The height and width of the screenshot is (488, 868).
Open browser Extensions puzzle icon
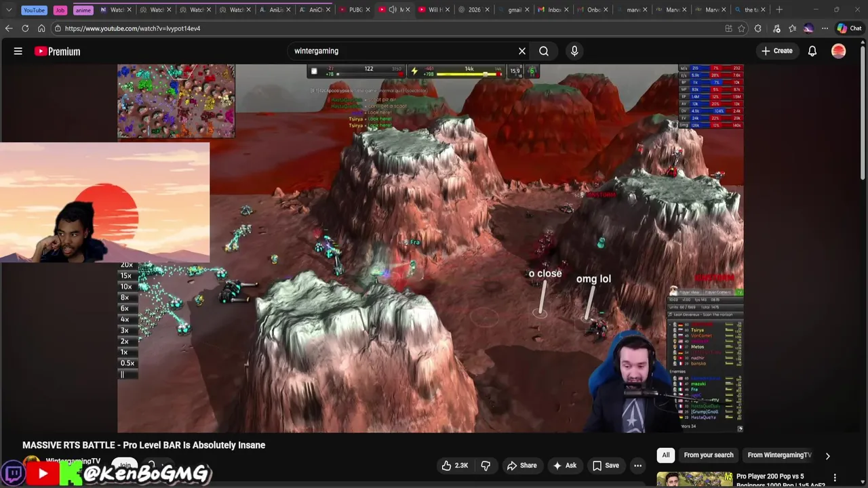[x=758, y=28]
